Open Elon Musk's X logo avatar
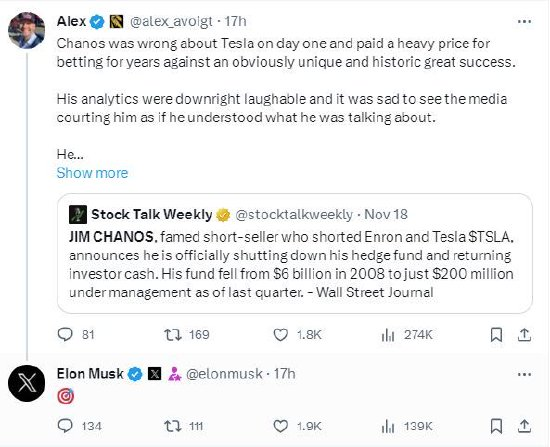 point(27,383)
